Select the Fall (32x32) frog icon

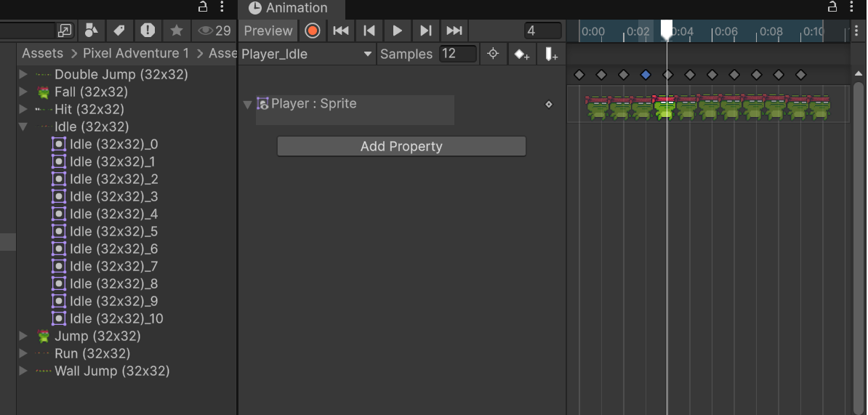point(43,92)
